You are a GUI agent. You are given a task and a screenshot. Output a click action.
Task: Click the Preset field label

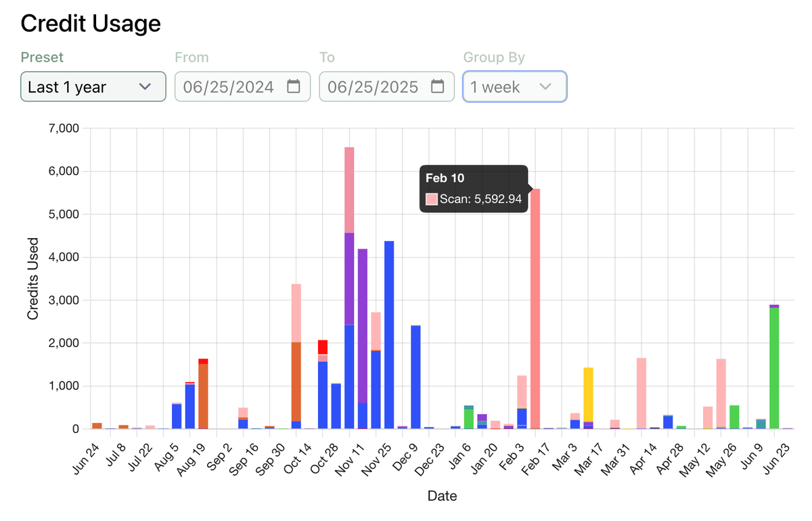[x=42, y=58]
